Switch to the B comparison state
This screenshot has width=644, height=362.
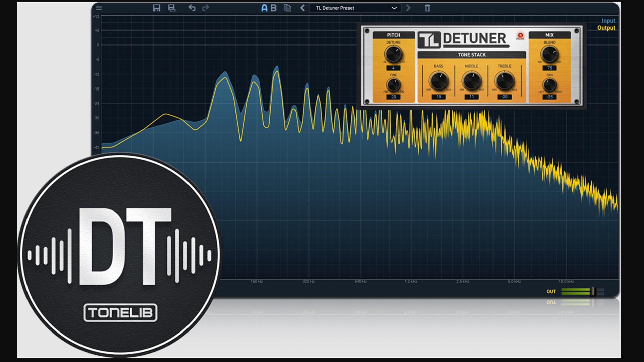[x=274, y=8]
